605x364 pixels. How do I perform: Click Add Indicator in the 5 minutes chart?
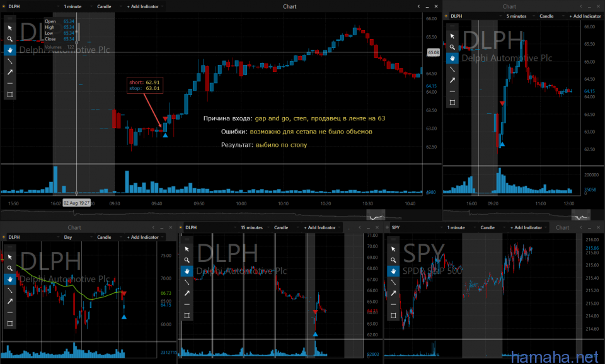585,16
